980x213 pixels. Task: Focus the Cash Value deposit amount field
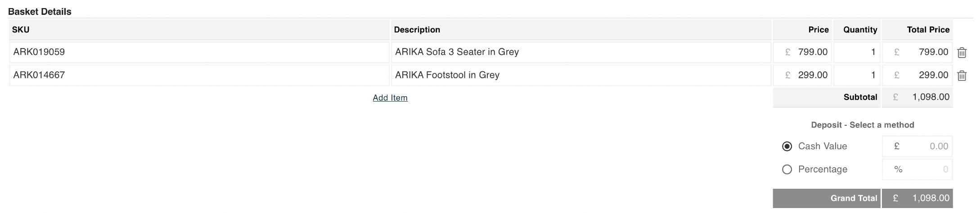click(x=922, y=146)
